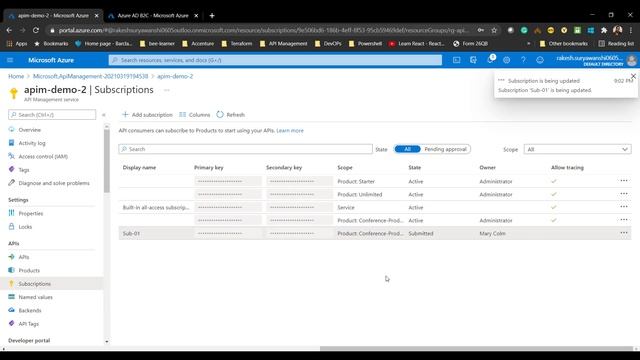
Task: Go back in the browser
Action: (9, 30)
